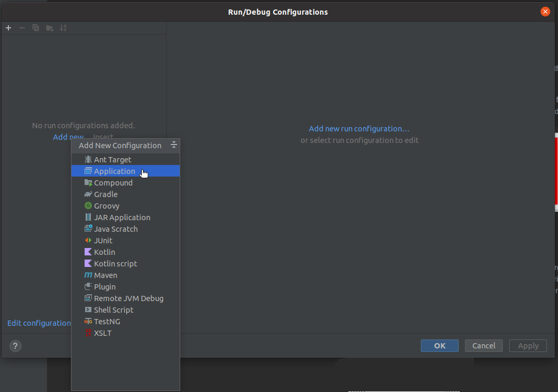This screenshot has width=558, height=392.
Task: Select JAR Application entry
Action: pos(125,217)
